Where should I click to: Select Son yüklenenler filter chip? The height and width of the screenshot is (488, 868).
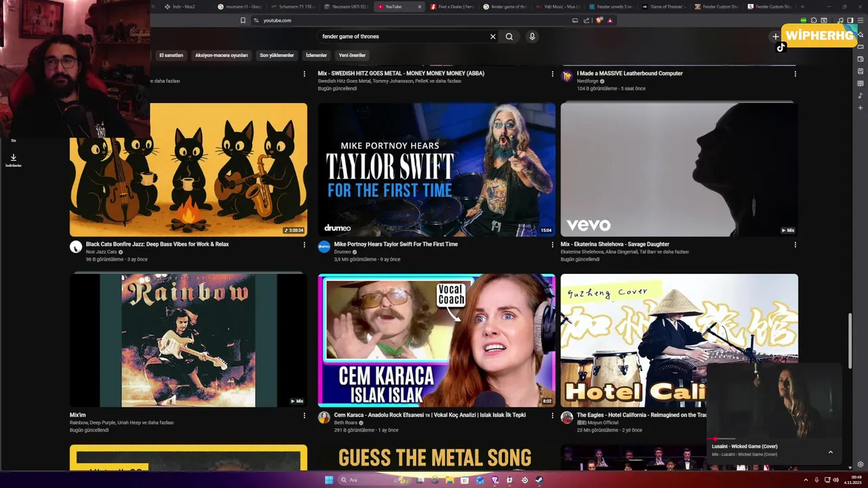(277, 56)
